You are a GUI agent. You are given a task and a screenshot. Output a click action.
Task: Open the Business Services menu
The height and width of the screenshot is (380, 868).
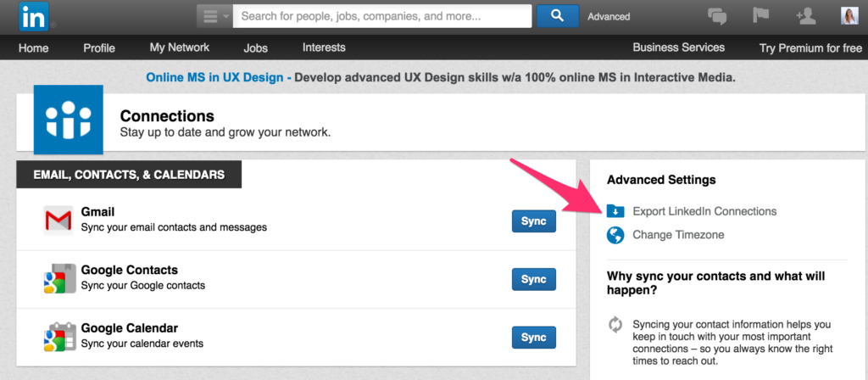pos(679,47)
